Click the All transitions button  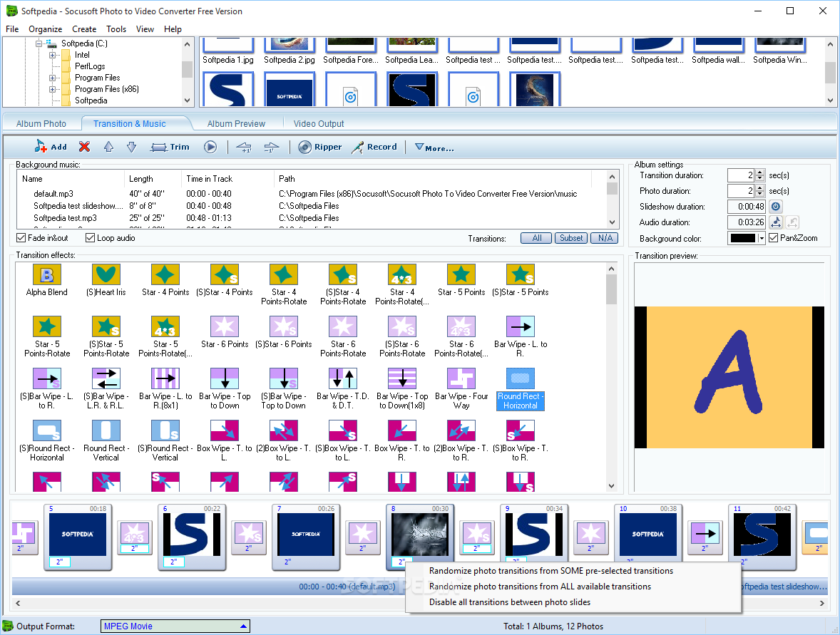point(536,238)
